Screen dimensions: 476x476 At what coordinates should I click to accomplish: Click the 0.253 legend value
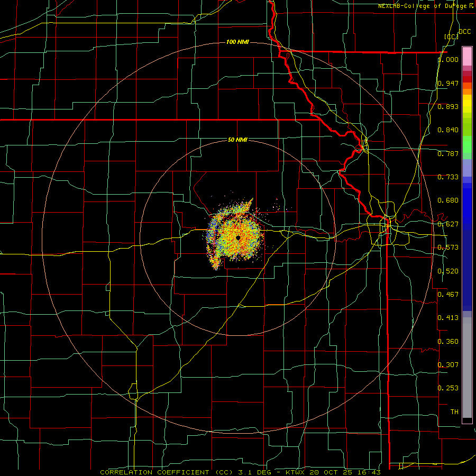(448, 388)
